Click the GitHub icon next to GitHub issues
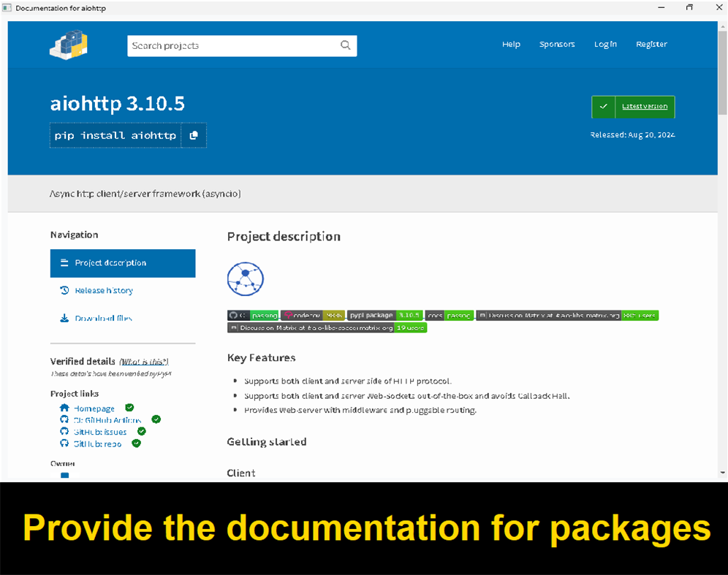The image size is (728, 575). tap(64, 431)
